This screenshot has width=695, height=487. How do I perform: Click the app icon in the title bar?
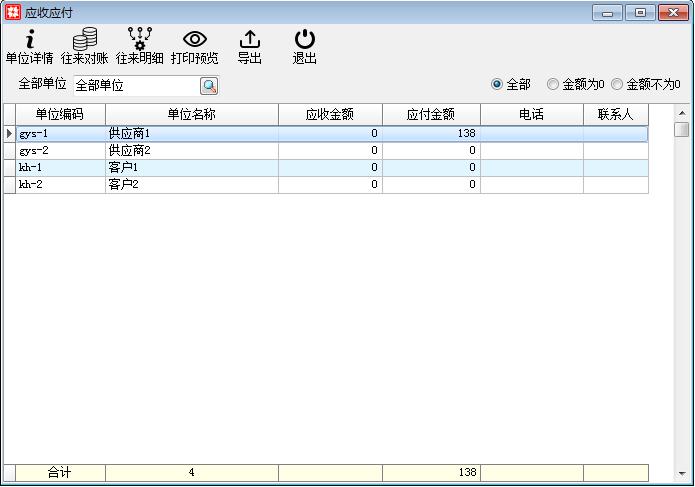point(12,12)
